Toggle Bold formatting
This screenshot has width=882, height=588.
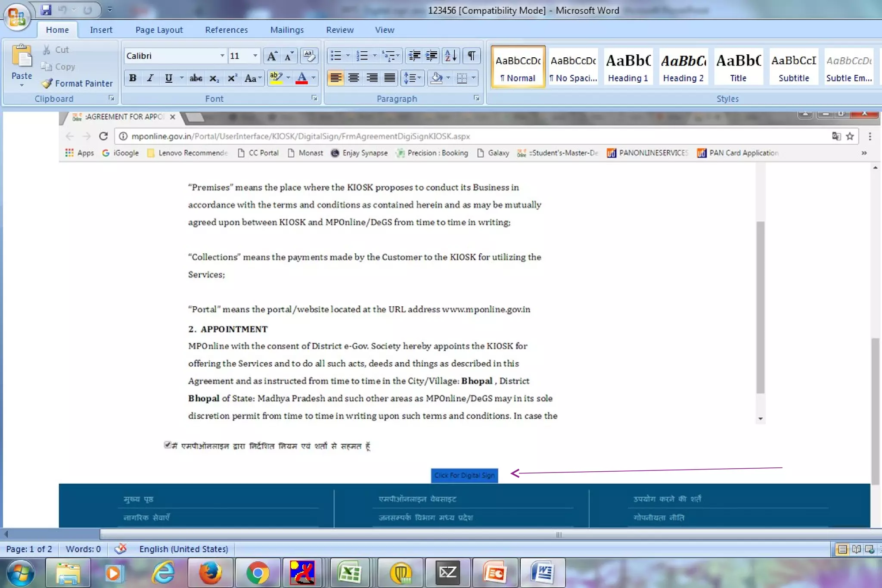pos(133,78)
